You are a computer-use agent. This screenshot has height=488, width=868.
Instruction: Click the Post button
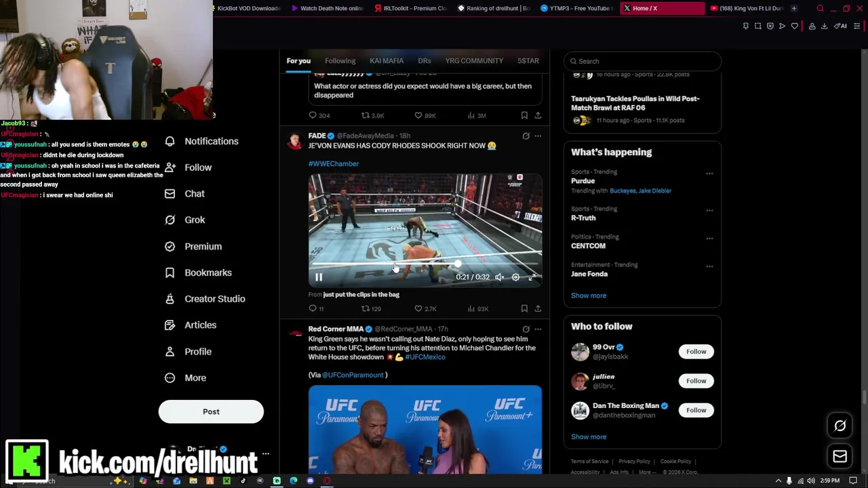point(211,411)
